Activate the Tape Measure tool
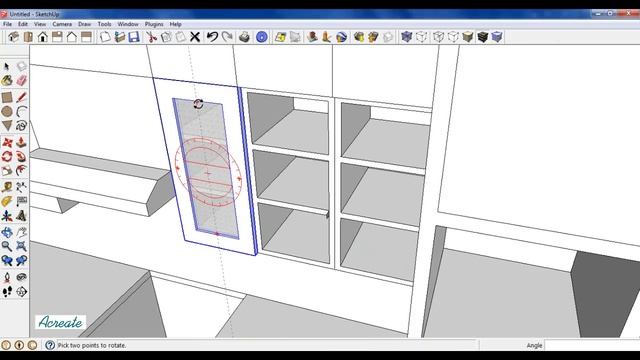Image resolution: width=640 pixels, height=360 pixels. [7, 187]
